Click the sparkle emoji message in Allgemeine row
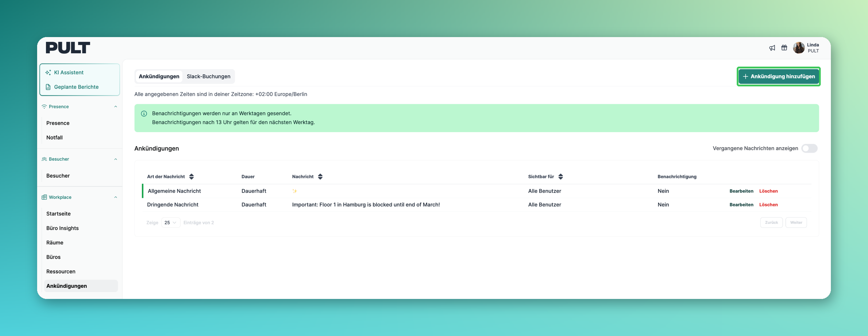868x336 pixels. 295,191
